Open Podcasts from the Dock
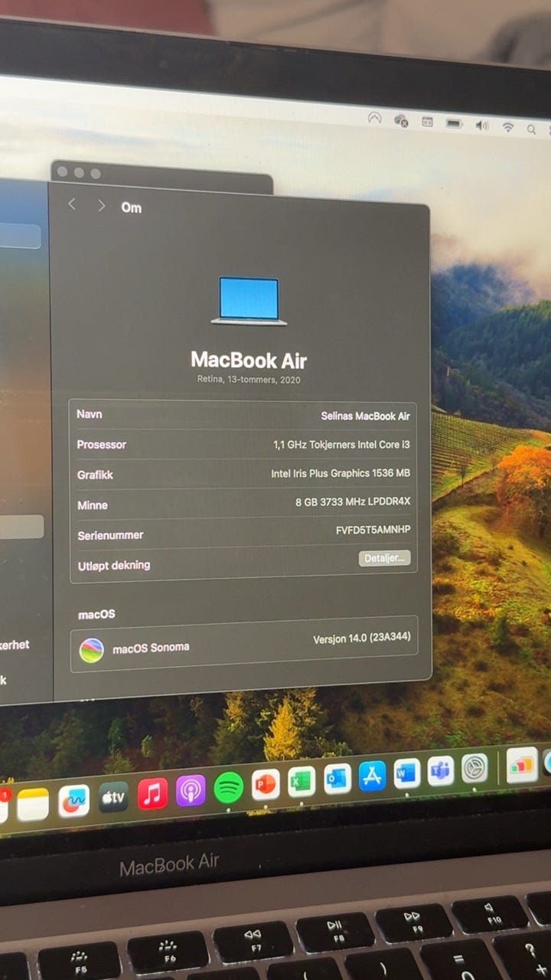The image size is (551, 980). pyautogui.click(x=191, y=790)
